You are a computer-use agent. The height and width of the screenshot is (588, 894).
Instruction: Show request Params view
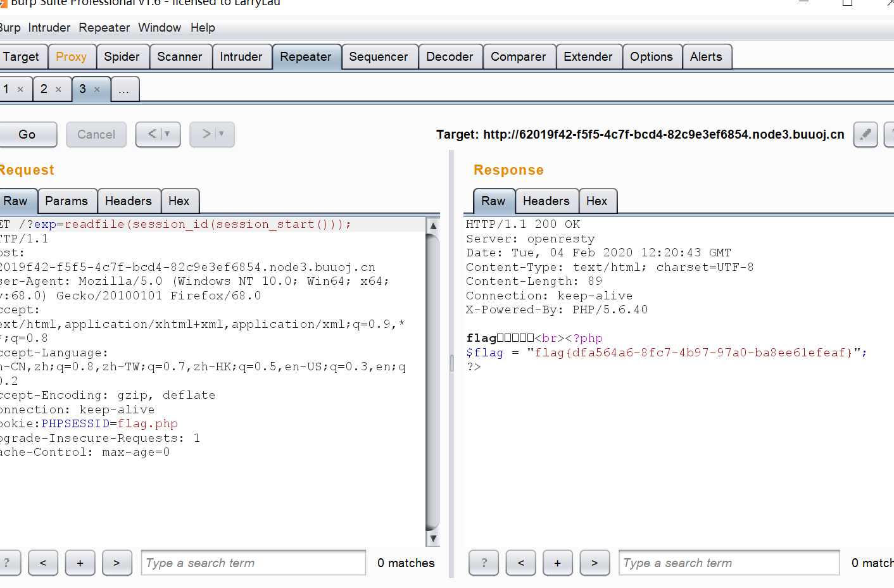pyautogui.click(x=66, y=201)
